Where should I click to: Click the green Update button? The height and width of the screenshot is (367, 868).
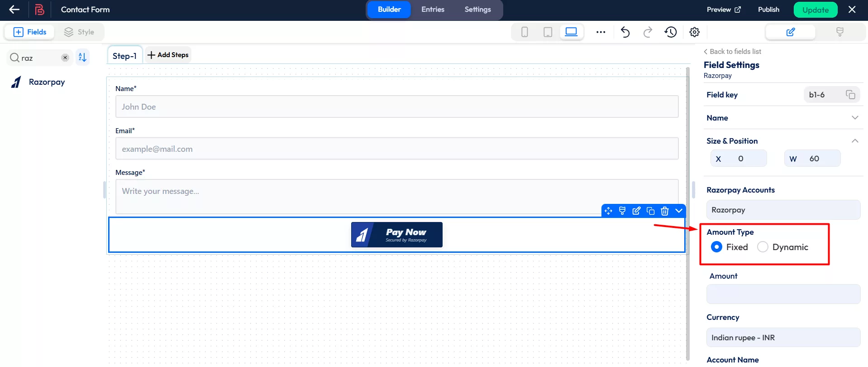click(x=815, y=10)
